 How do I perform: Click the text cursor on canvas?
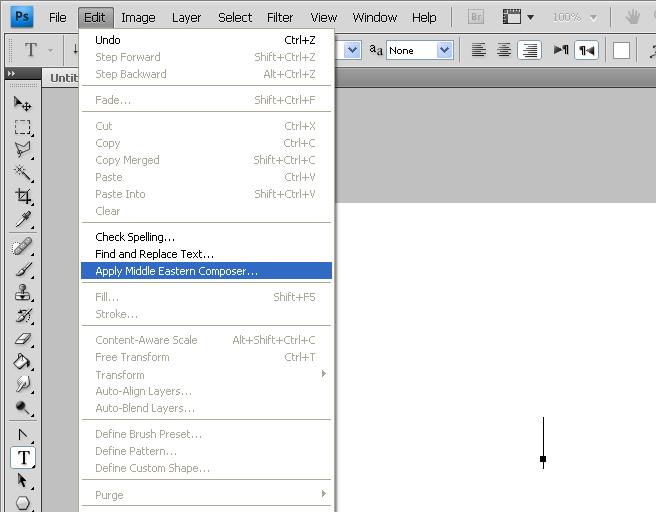[543, 443]
